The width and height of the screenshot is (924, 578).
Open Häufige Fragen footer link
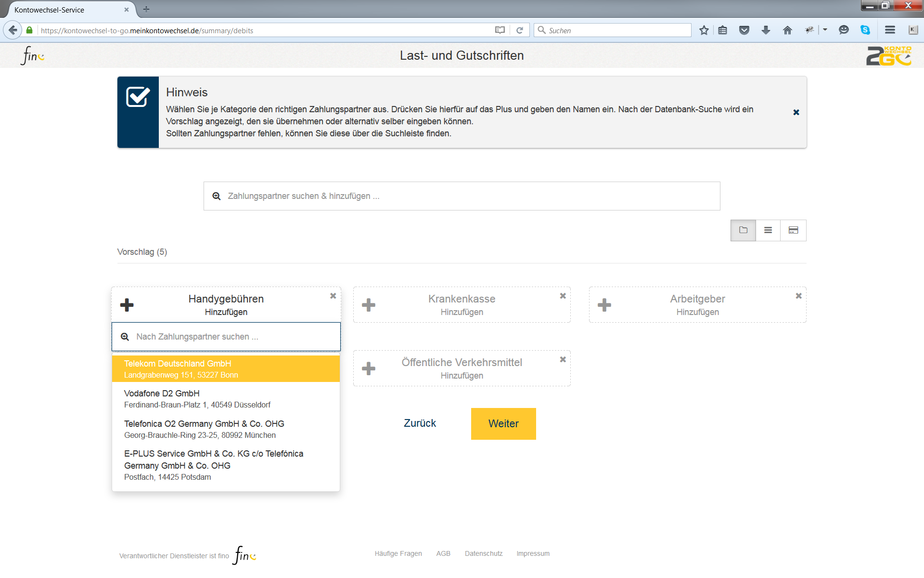pyautogui.click(x=398, y=553)
